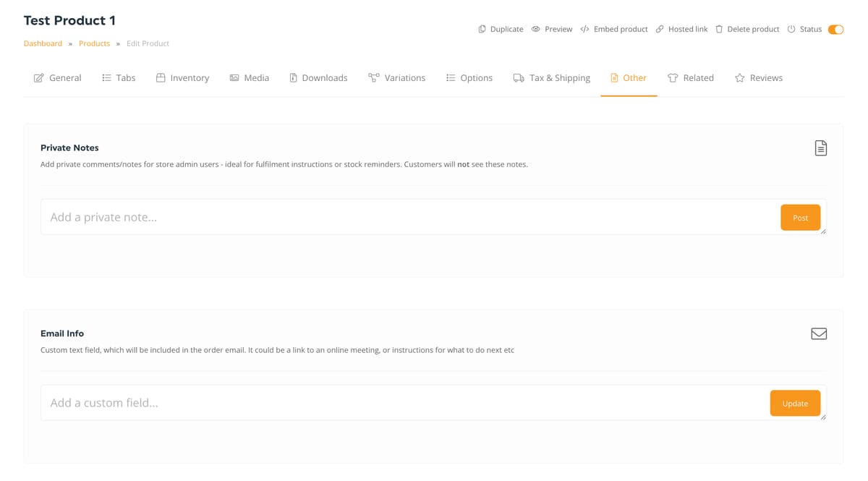868x481 pixels.
Task: Click the Duplicate text link
Action: 506,30
